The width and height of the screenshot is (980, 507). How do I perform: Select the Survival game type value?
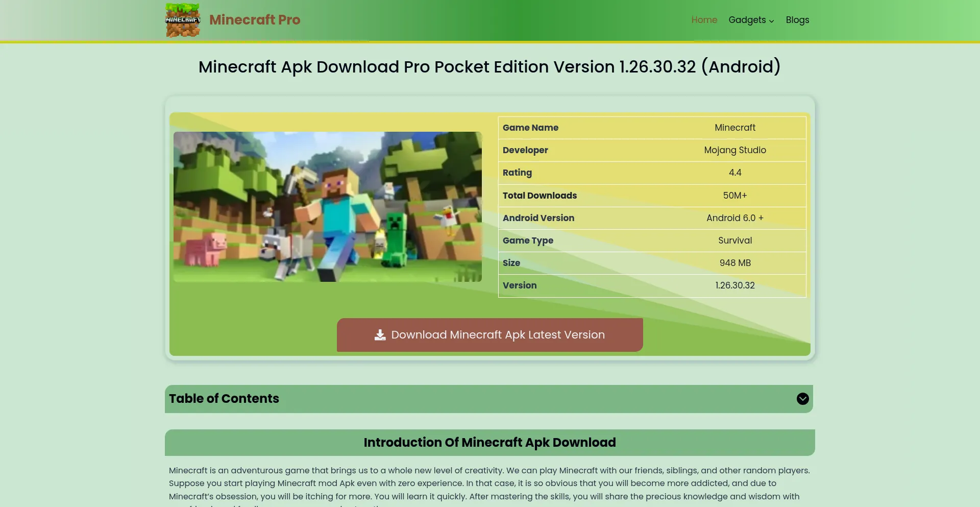[x=735, y=240]
